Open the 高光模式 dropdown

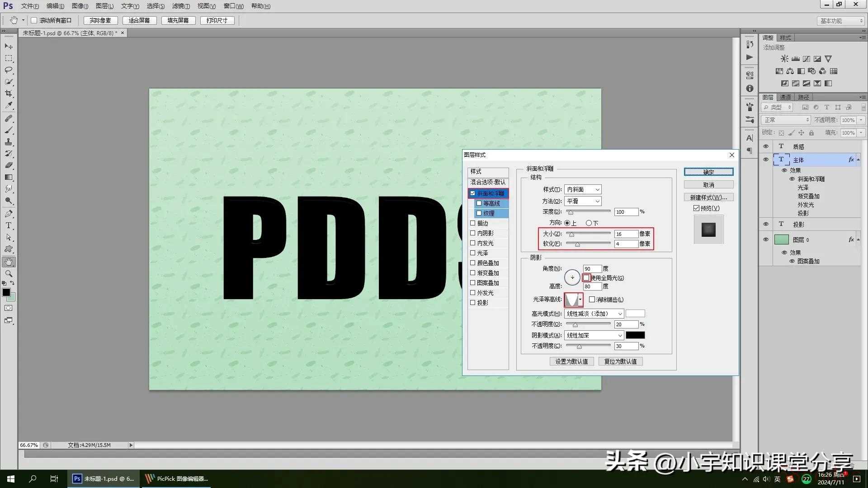594,314
